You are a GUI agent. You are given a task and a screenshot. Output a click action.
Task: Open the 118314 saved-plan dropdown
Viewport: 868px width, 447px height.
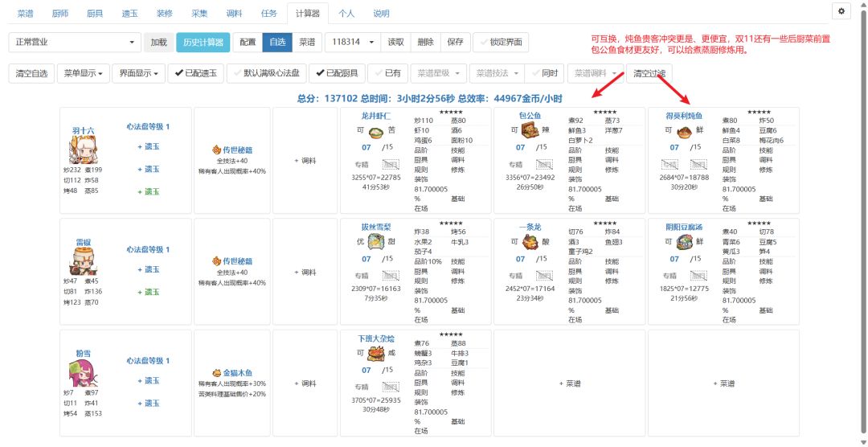click(x=352, y=42)
